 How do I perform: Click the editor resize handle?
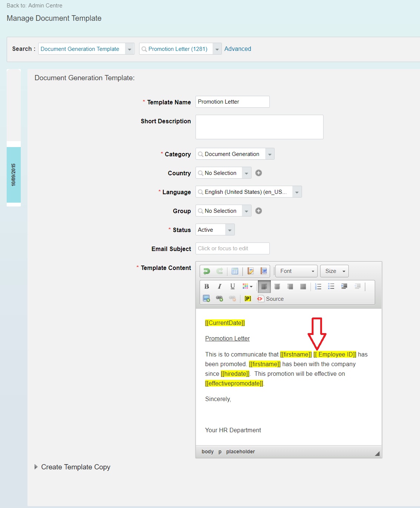click(x=377, y=453)
